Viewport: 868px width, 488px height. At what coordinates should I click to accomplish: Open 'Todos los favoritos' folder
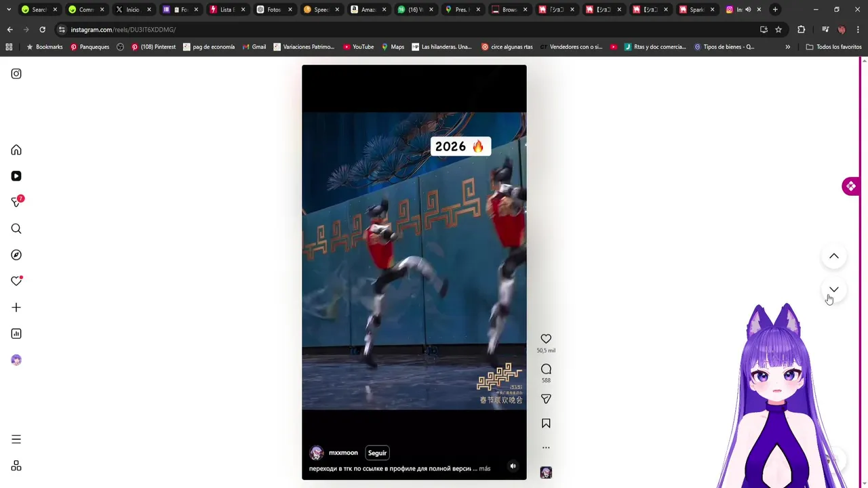(833, 47)
